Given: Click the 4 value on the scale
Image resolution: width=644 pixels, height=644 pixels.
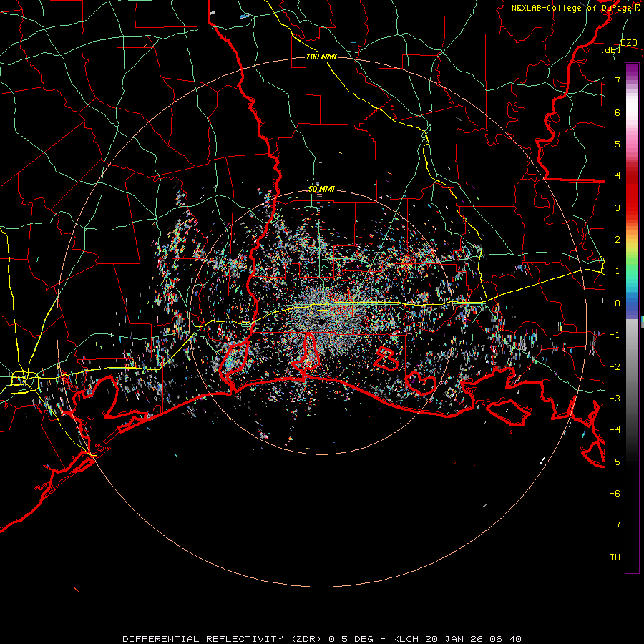Looking at the screenshot, I should pyautogui.click(x=618, y=176).
